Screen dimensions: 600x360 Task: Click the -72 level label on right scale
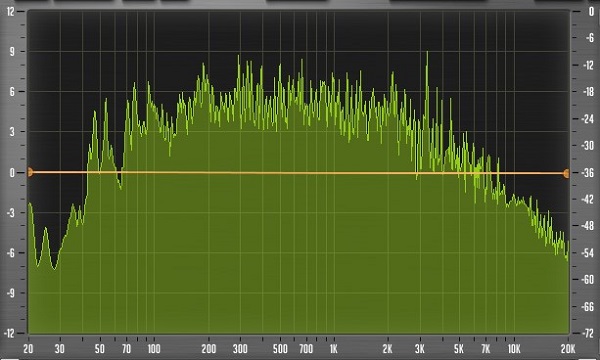(587, 333)
